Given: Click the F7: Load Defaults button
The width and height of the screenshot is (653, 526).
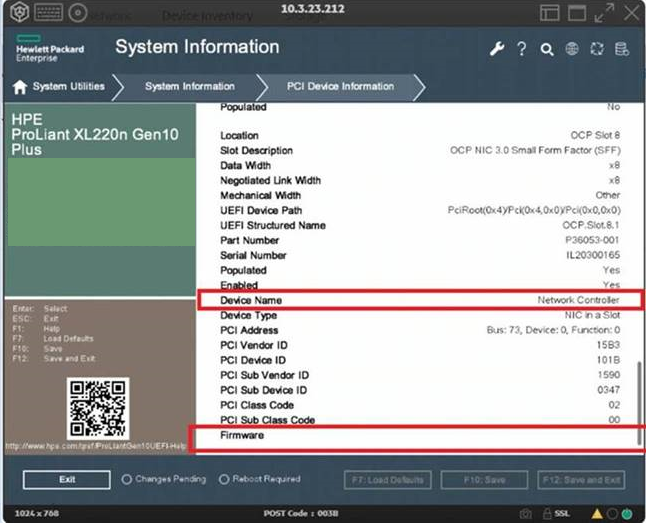Looking at the screenshot, I should (388, 480).
